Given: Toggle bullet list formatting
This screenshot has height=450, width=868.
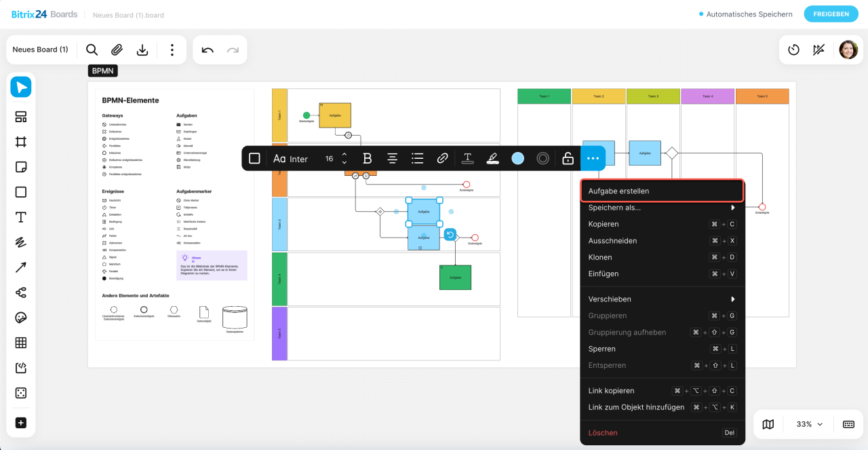Looking at the screenshot, I should click(x=417, y=158).
